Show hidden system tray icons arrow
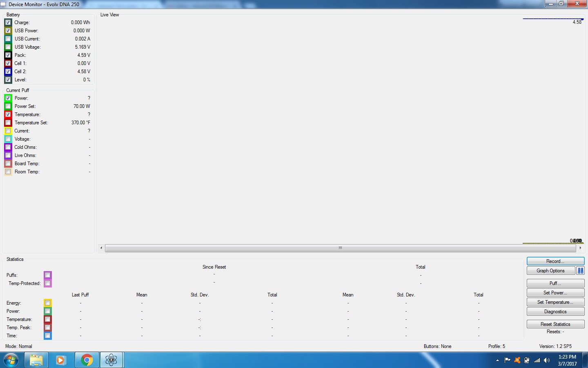Viewport: 588px width, 368px height. 497,360
